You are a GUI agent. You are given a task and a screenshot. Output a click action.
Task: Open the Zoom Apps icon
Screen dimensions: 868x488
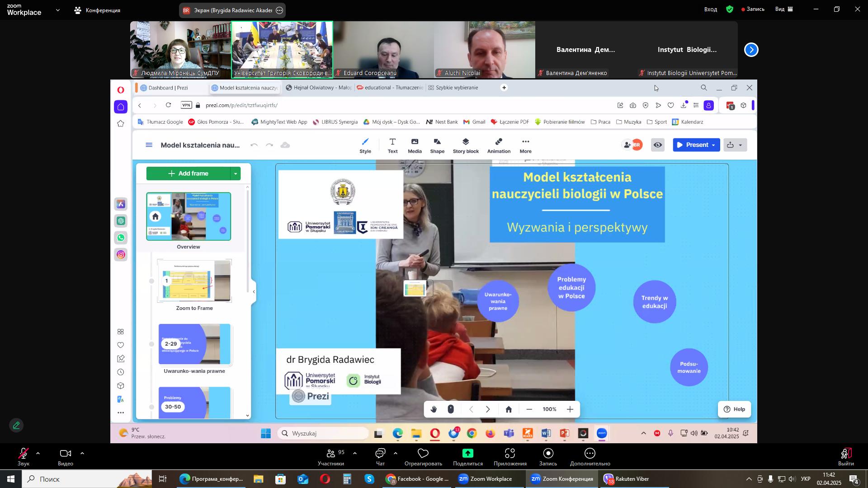pyautogui.click(x=510, y=454)
